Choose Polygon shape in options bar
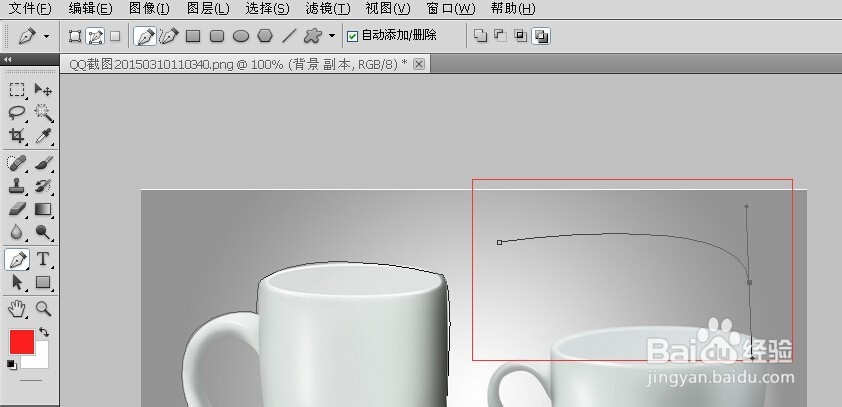The image size is (842, 407). click(265, 36)
